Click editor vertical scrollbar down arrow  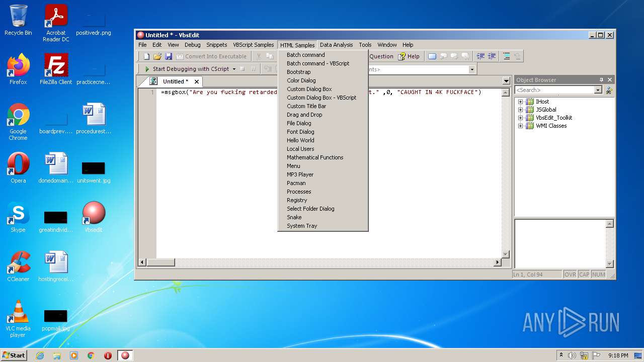tap(506, 254)
